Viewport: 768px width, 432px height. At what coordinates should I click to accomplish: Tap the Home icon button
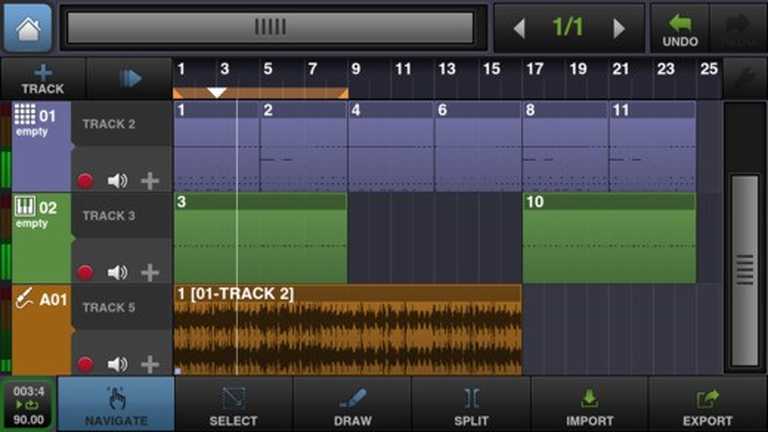[x=27, y=27]
